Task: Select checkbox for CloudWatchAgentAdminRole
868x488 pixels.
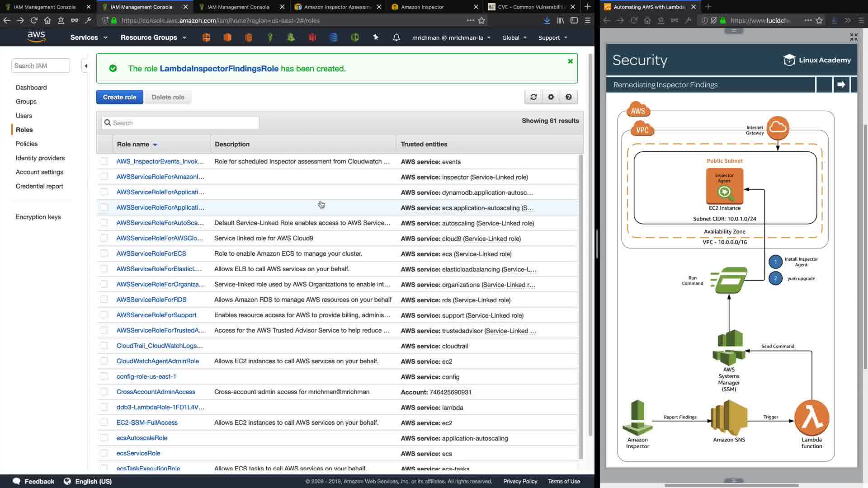Action: click(x=104, y=361)
